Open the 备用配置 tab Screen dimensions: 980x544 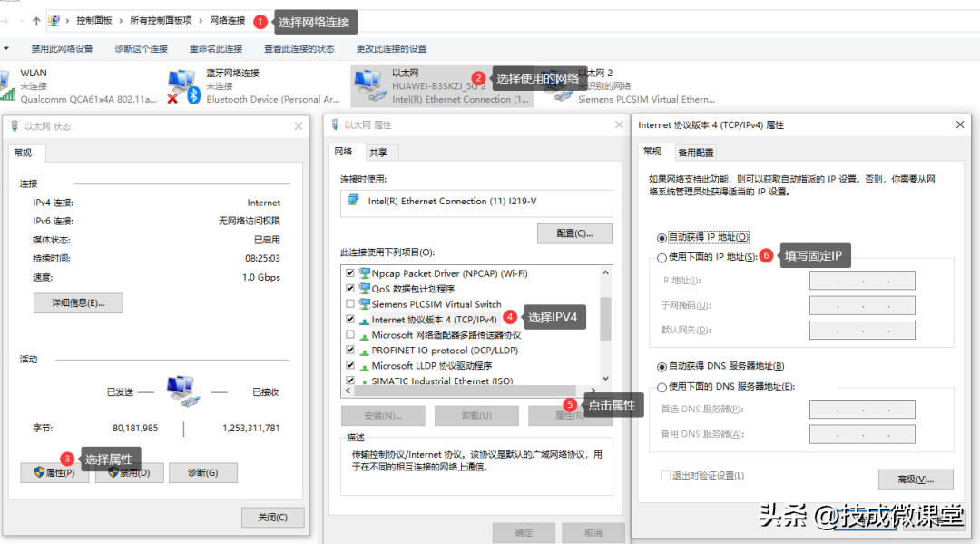coord(696,153)
